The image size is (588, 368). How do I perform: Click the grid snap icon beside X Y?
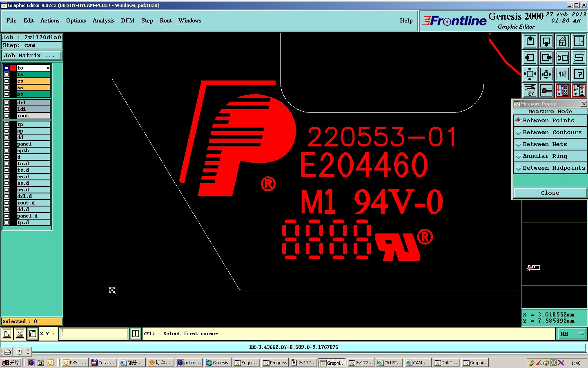click(33, 334)
